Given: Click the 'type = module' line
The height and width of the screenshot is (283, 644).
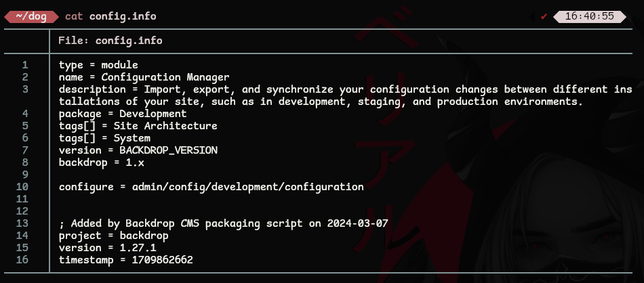Looking at the screenshot, I should click(98, 65).
